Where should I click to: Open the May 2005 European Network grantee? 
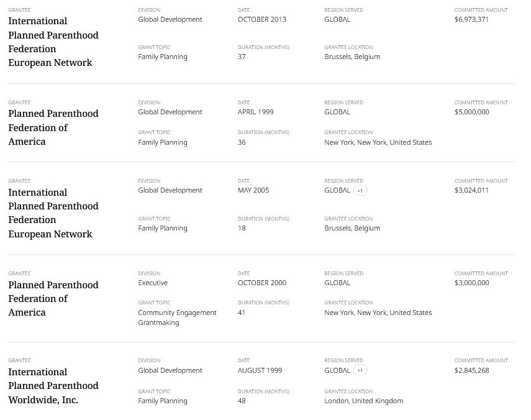click(53, 213)
